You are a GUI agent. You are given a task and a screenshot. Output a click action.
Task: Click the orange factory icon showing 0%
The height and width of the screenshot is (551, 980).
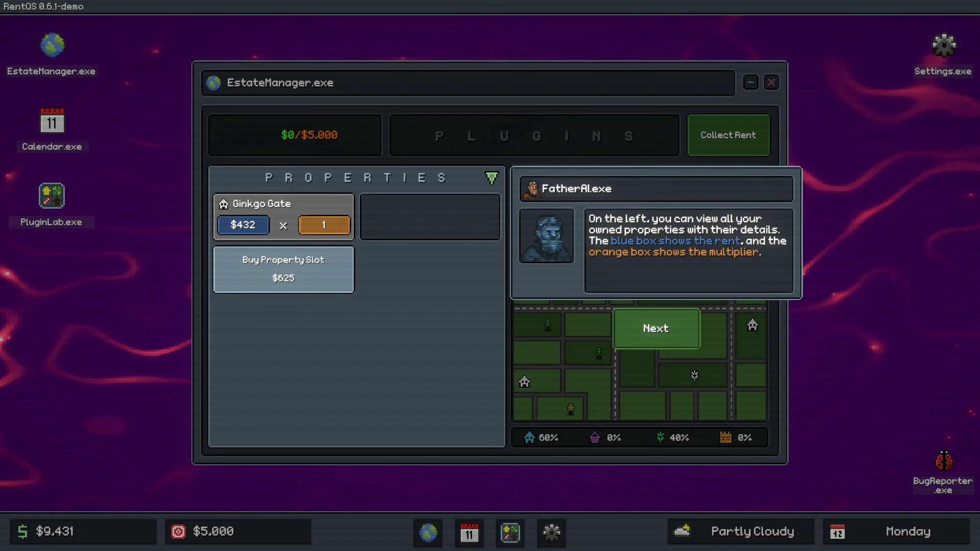(724, 437)
